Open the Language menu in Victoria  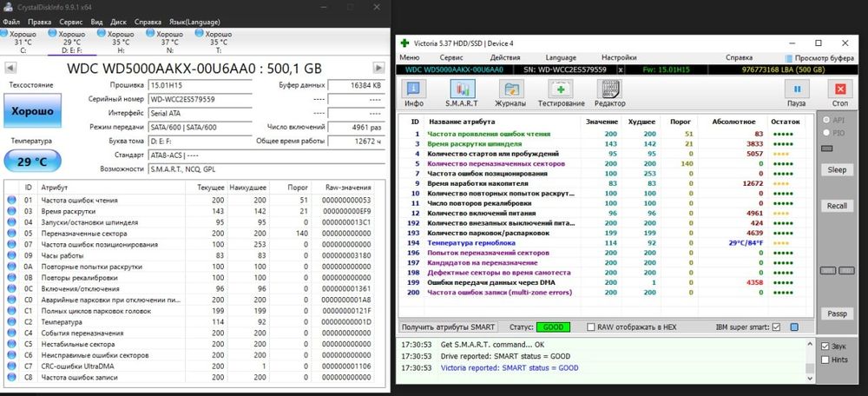(561, 57)
